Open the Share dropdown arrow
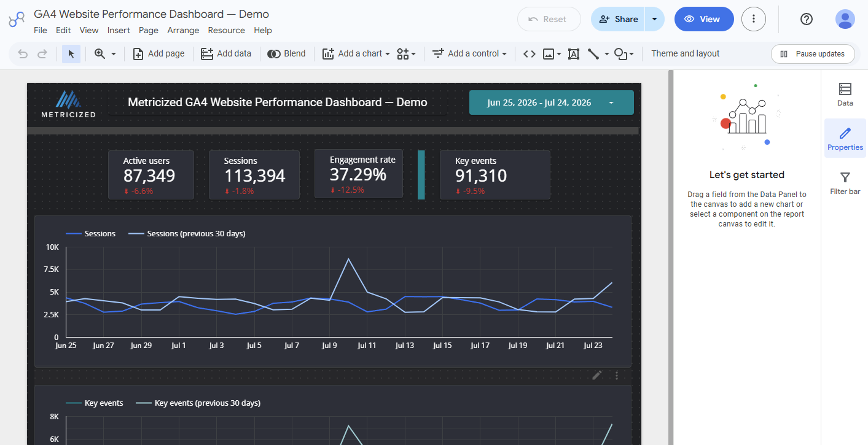Image resolution: width=868 pixels, height=445 pixels. tap(655, 19)
